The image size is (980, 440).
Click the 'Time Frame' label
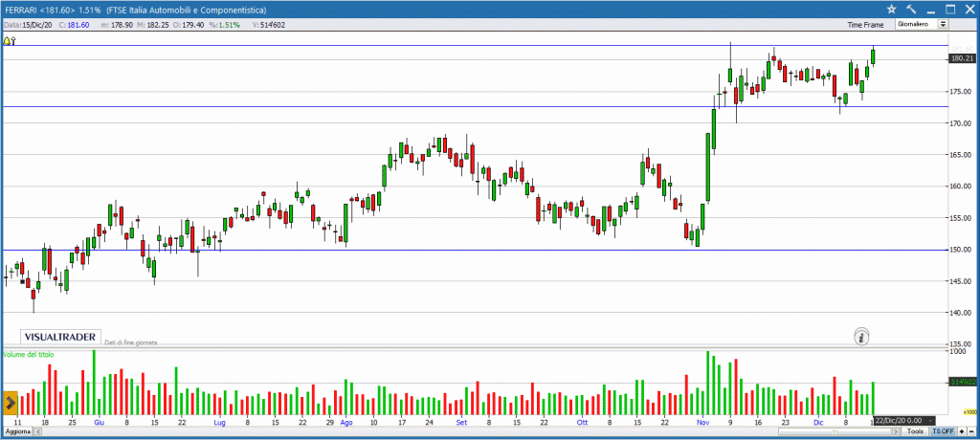point(865,25)
